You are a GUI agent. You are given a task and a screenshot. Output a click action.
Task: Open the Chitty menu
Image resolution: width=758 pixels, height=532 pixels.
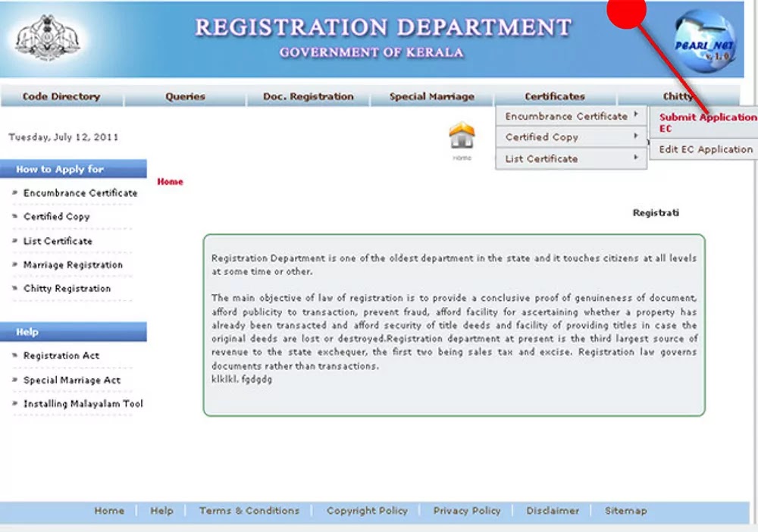(x=677, y=96)
